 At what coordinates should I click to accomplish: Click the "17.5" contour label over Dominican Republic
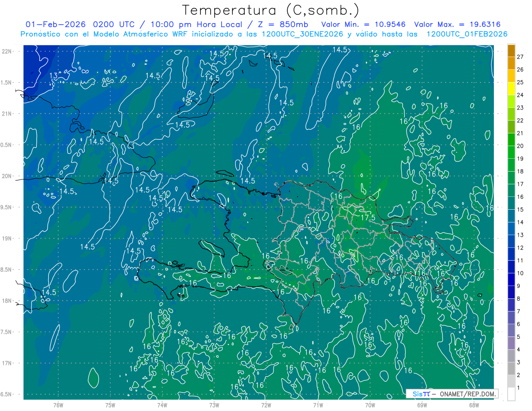(368, 218)
